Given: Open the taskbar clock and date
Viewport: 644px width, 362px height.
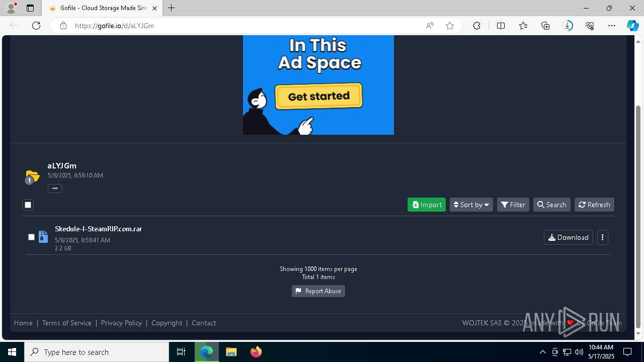Looking at the screenshot, I should [601, 352].
